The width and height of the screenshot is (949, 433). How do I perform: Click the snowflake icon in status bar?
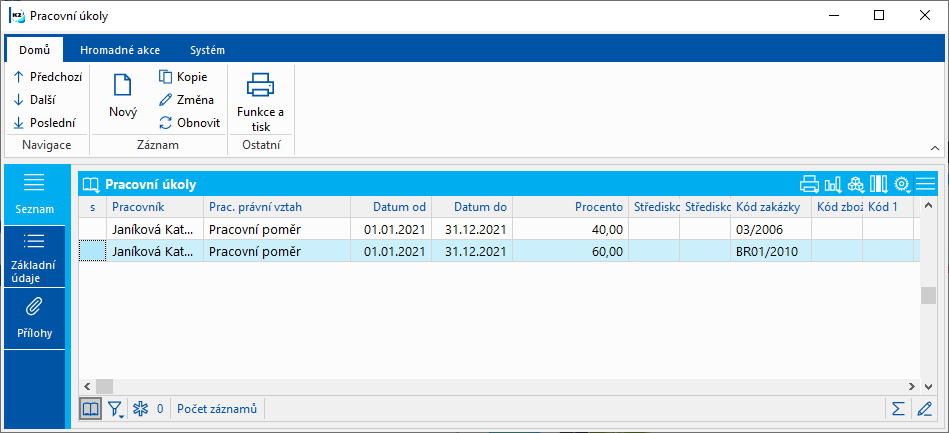click(x=140, y=409)
